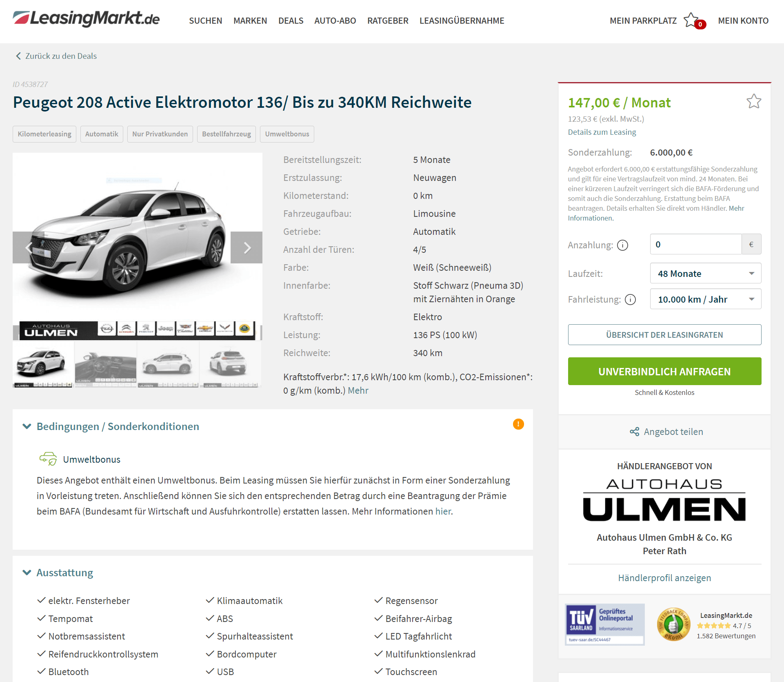Open Anzahlung info icon

pos(622,245)
